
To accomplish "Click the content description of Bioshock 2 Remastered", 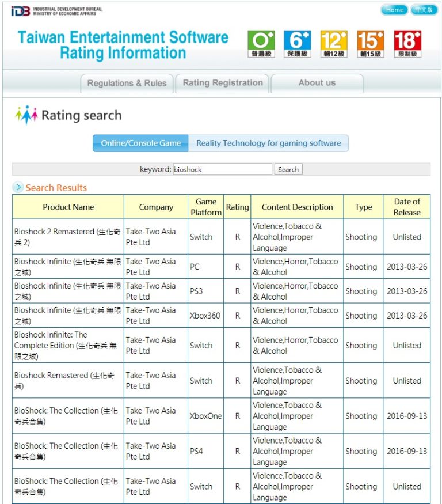I will [287, 237].
